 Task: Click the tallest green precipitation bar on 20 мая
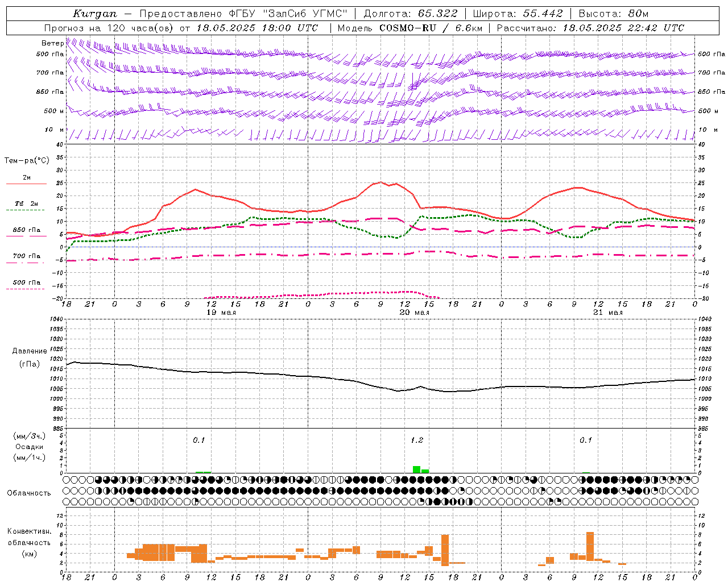click(x=416, y=469)
